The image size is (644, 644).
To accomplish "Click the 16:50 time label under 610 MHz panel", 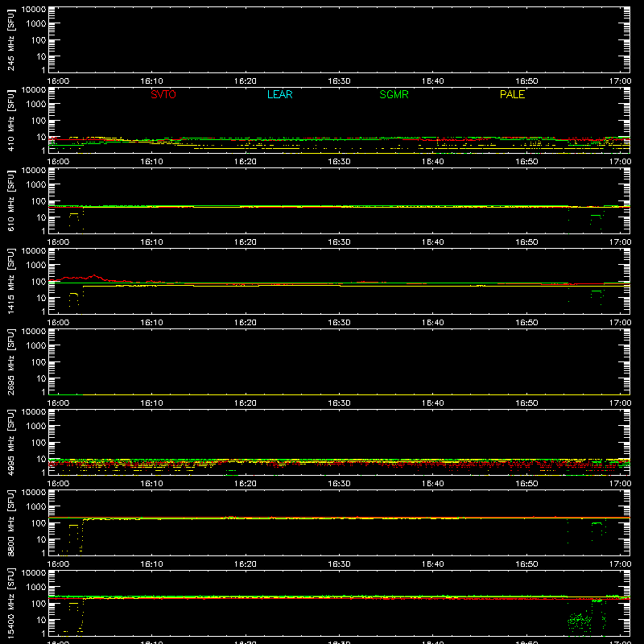I will click(x=526, y=242).
